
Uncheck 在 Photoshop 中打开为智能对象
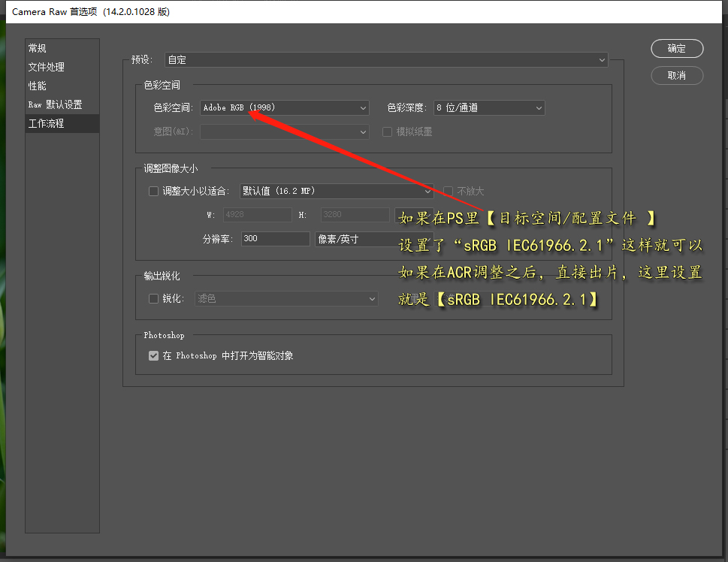154,355
